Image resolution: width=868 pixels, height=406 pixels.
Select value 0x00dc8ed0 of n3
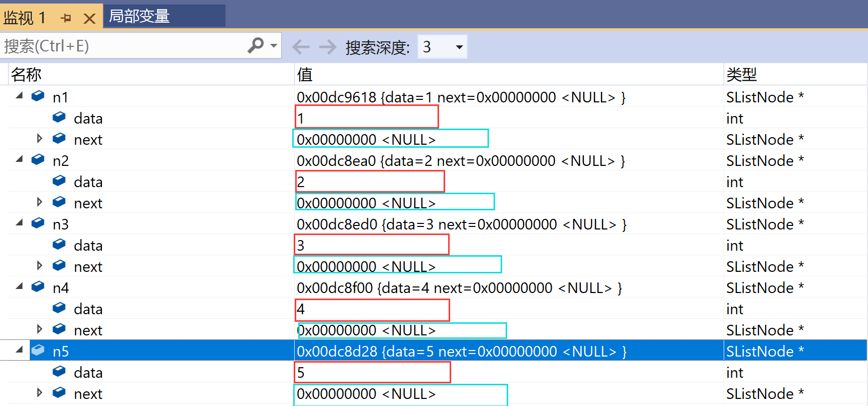point(337,224)
